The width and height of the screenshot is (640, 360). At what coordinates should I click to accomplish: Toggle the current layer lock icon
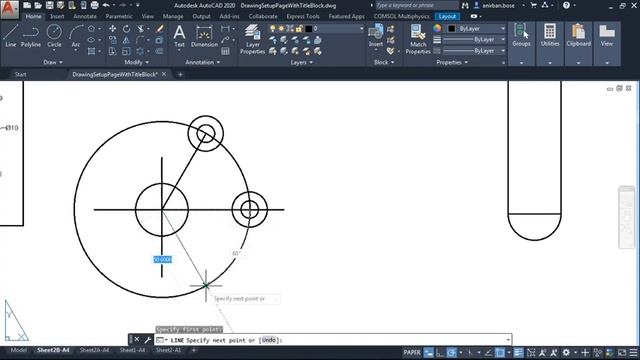click(299, 29)
